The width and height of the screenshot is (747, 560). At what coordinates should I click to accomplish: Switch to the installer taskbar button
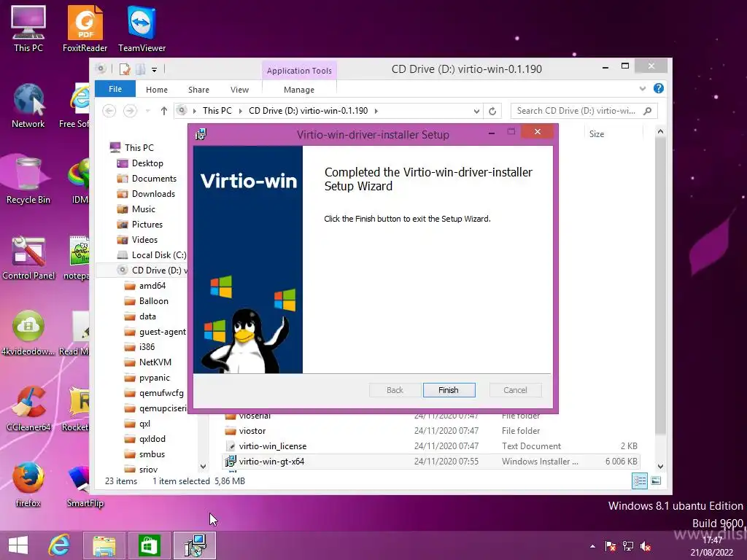[194, 545]
